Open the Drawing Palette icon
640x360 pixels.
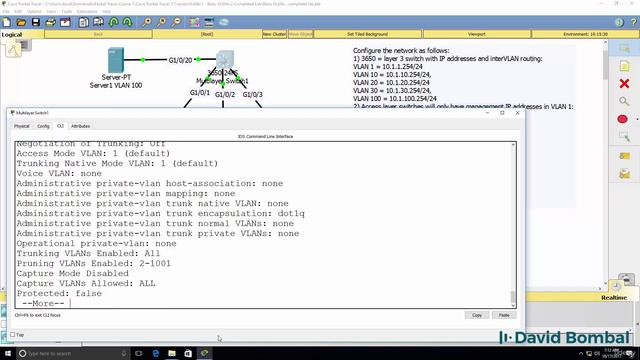194,22
